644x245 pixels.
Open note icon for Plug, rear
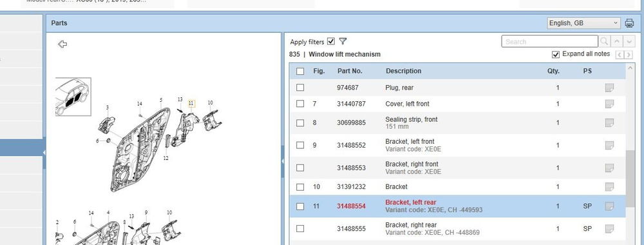(609, 88)
